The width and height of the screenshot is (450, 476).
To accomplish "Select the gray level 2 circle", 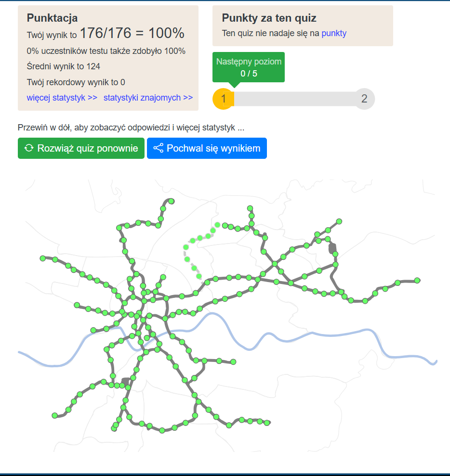I will pyautogui.click(x=364, y=99).
